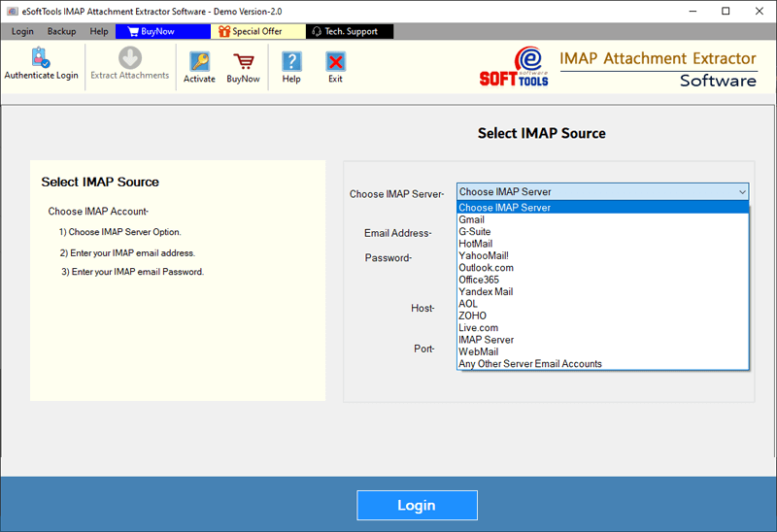Click the blue BuyNow menu button
The width and height of the screenshot is (777, 532).
pyautogui.click(x=163, y=31)
